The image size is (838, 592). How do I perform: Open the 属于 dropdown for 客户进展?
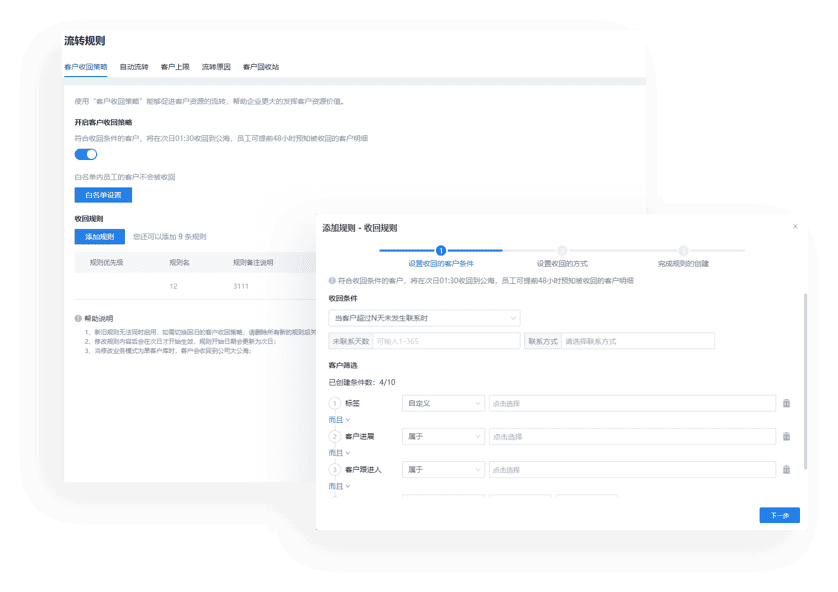tap(442, 436)
